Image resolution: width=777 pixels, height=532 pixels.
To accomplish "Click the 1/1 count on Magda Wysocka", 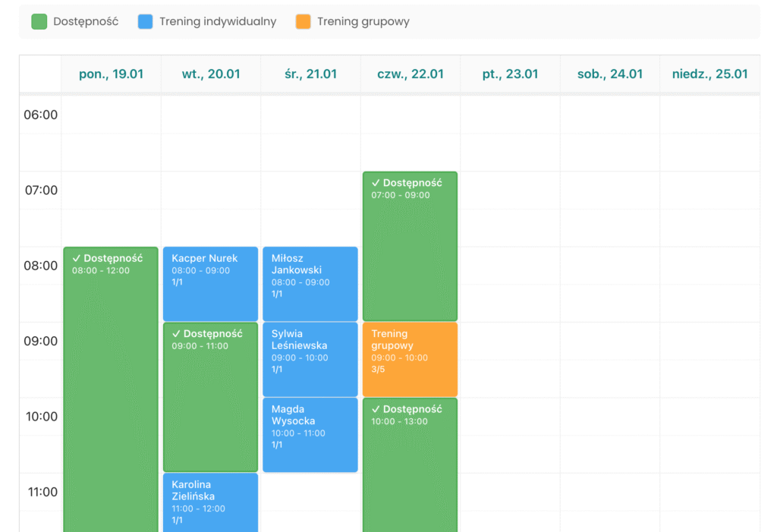I will [276, 445].
